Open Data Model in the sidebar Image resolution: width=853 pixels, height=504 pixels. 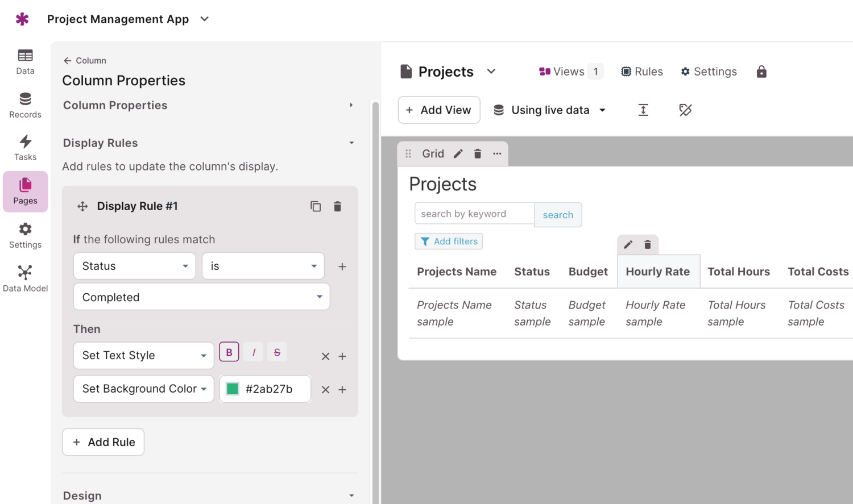click(x=25, y=278)
